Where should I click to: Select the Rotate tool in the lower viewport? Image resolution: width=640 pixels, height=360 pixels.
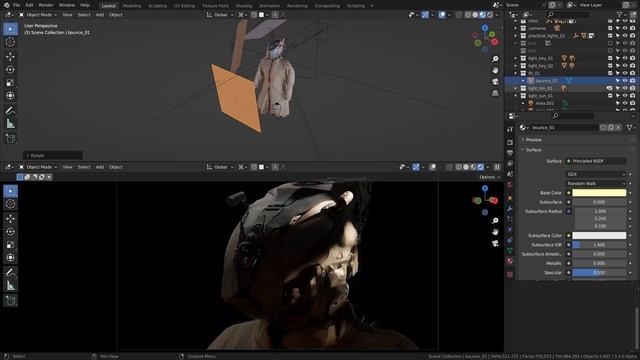click(x=10, y=231)
